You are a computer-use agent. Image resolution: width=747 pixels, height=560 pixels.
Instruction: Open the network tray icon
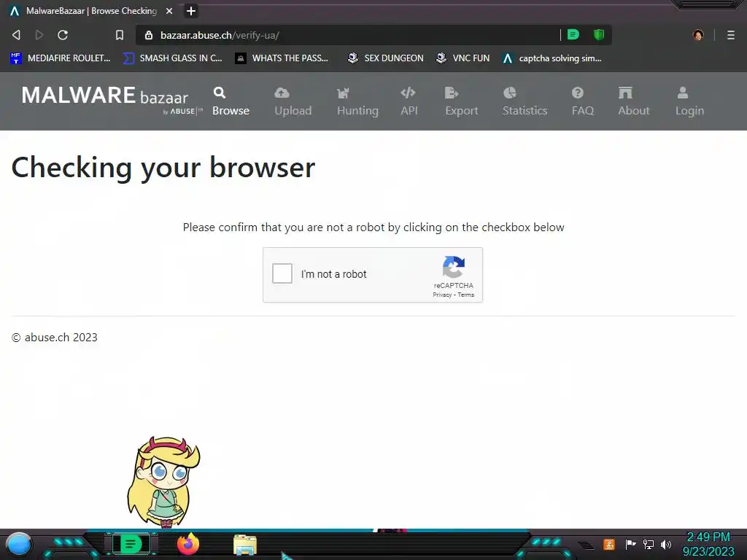click(x=649, y=544)
